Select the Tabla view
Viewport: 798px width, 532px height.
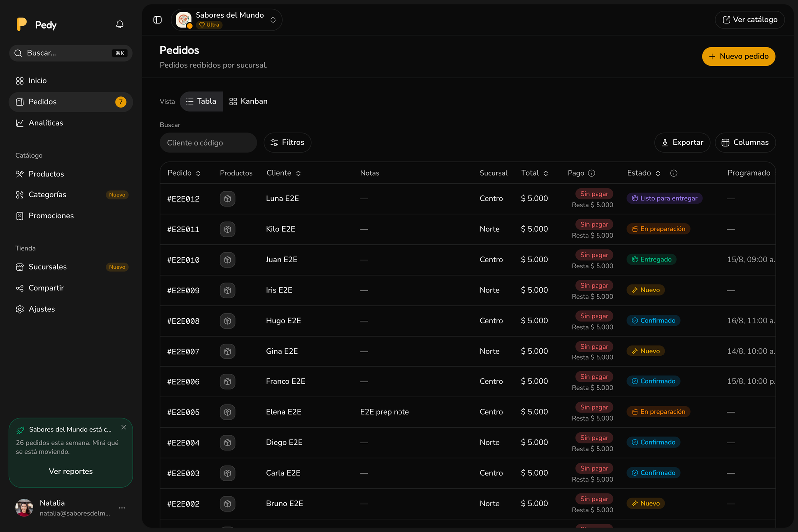pos(201,101)
